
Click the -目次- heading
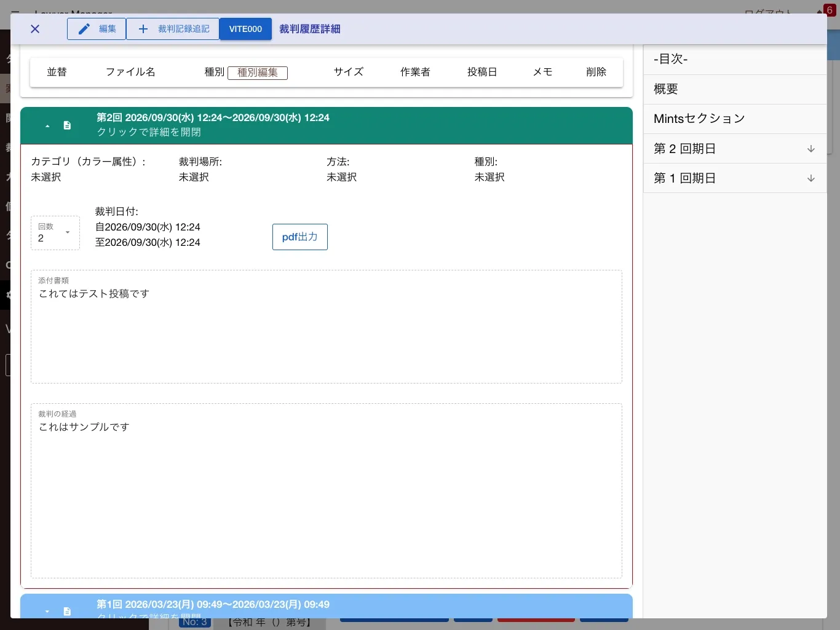coord(670,59)
